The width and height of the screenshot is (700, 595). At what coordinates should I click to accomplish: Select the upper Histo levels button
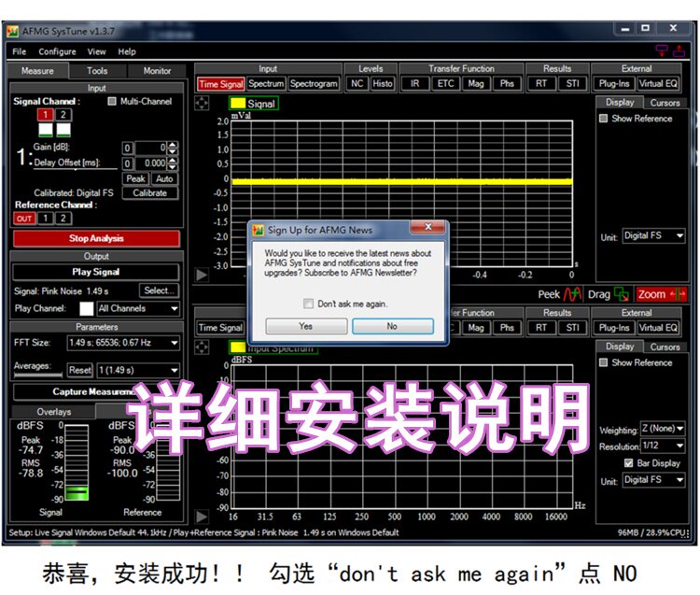383,83
